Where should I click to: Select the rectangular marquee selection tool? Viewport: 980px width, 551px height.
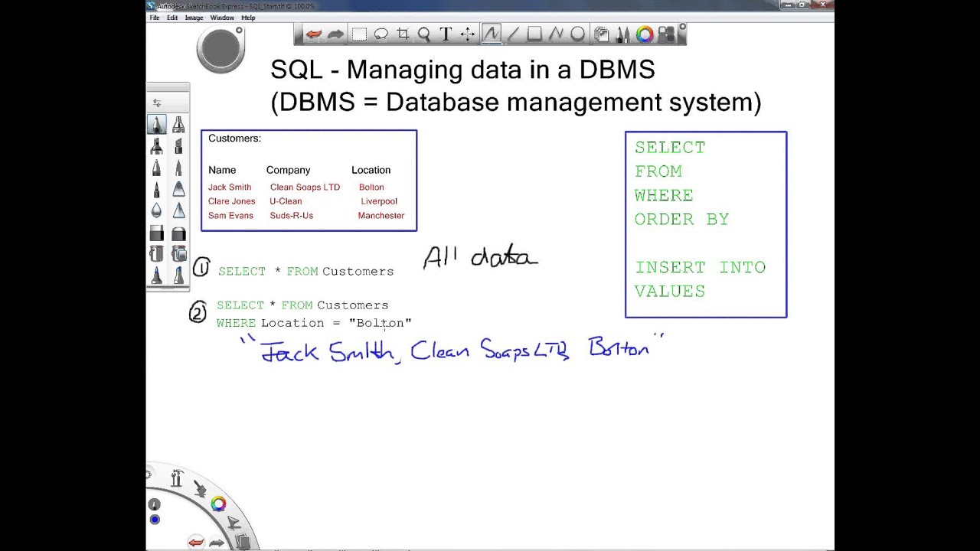(359, 34)
